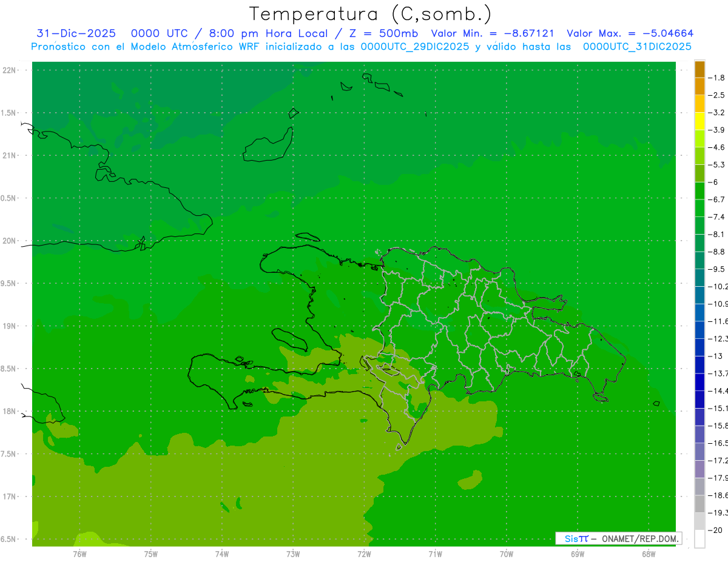Click the '22N' latitude axis label
This screenshot has width=728, height=562.
[x=10, y=70]
